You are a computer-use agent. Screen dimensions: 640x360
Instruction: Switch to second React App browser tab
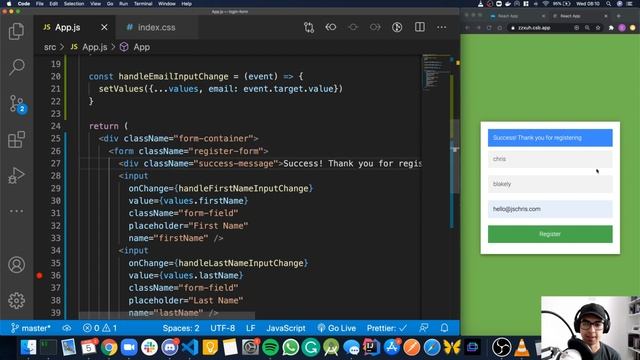[x=579, y=16]
